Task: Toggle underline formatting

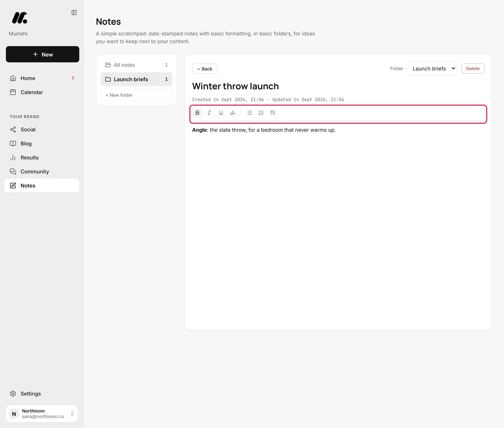Action: coord(221,113)
